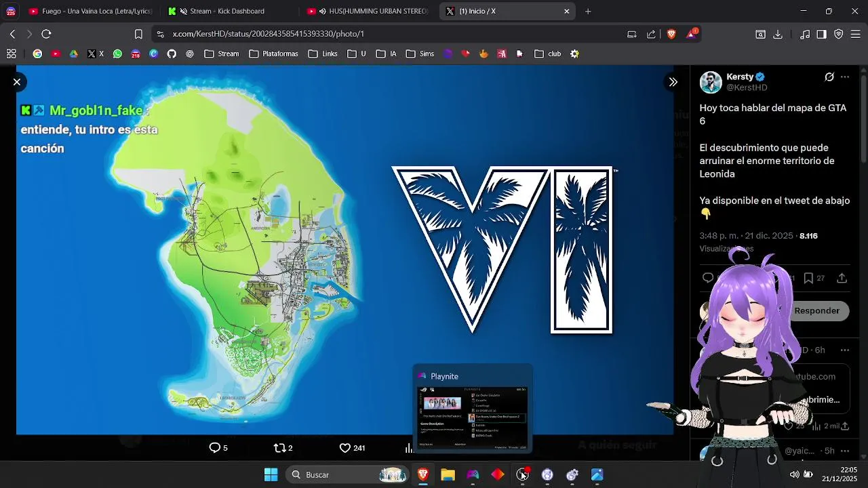This screenshot has height=488, width=868.
Task: Open the three-dot menu on Kersty's tweet
Action: pyautogui.click(x=845, y=77)
